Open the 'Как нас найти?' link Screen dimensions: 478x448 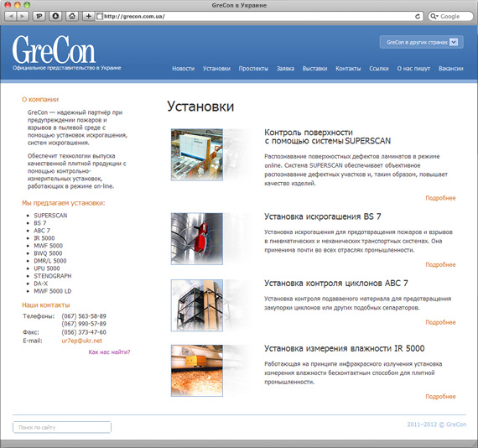pyautogui.click(x=109, y=352)
